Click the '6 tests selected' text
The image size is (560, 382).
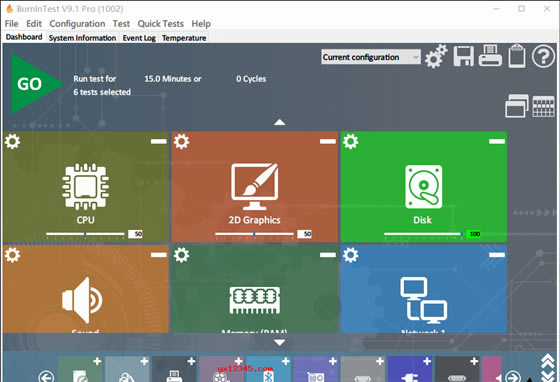coord(102,92)
